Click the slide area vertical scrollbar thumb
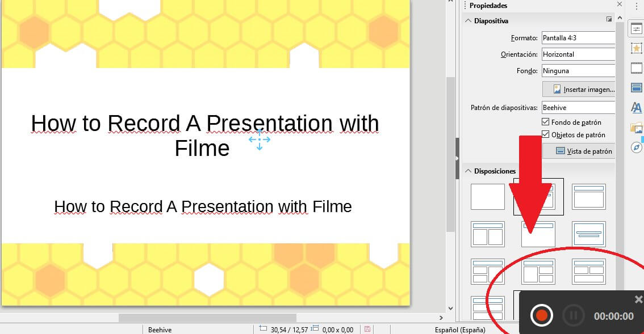The height and width of the screenshot is (334, 644). 450,154
